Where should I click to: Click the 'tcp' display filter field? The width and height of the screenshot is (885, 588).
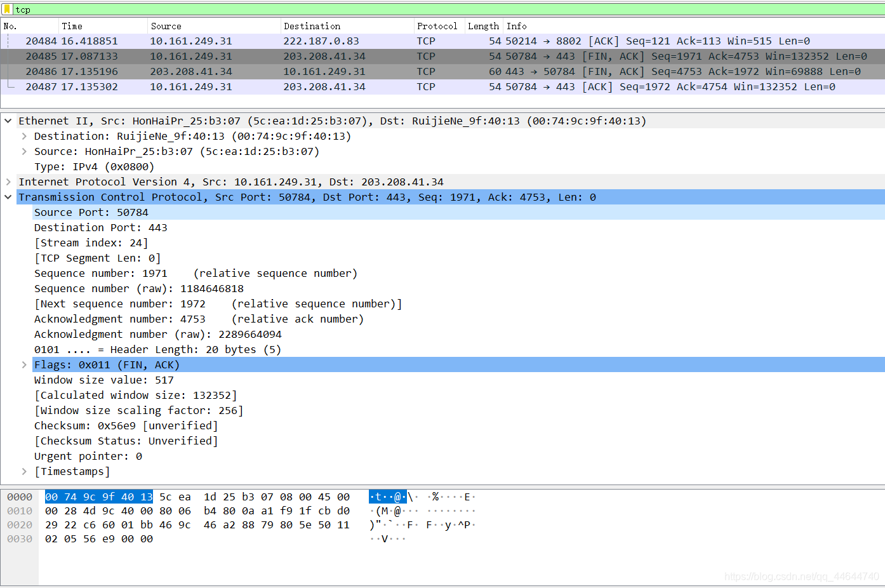448,10
